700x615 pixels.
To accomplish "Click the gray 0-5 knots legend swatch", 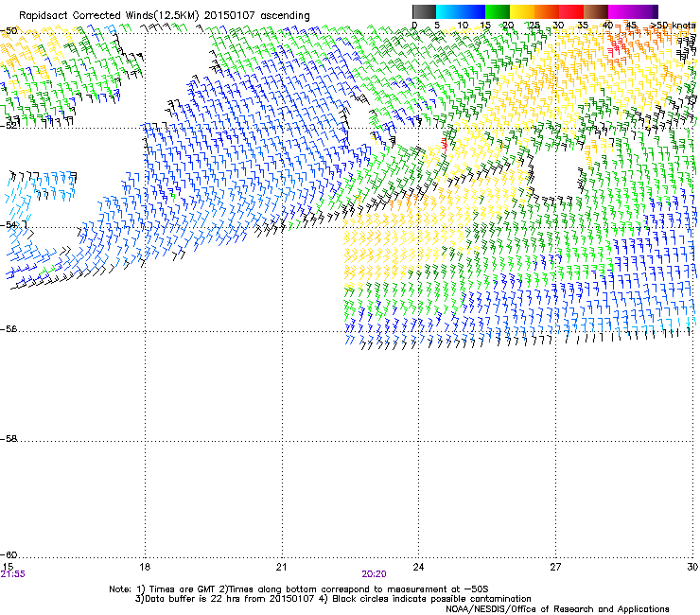I will coord(424,11).
